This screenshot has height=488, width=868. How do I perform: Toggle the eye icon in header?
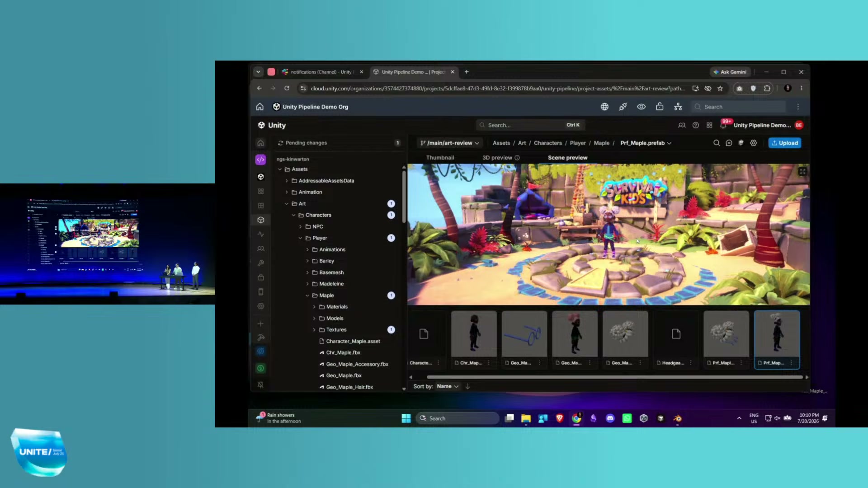coord(641,107)
